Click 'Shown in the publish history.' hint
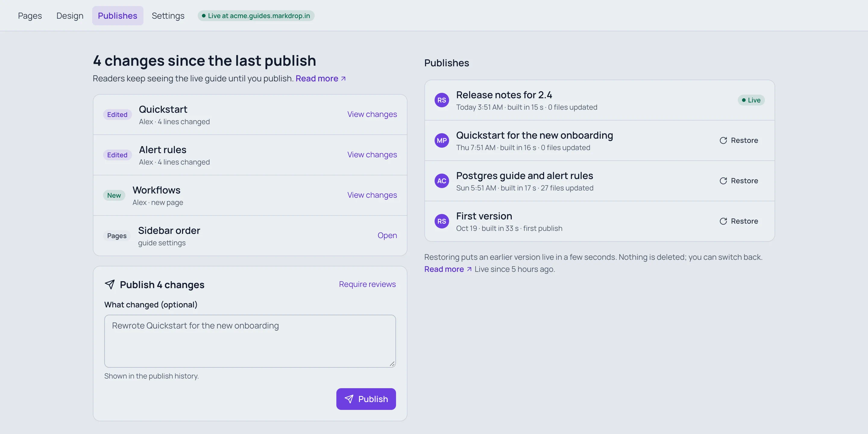Screen dimensions: 868x434 pos(152,376)
